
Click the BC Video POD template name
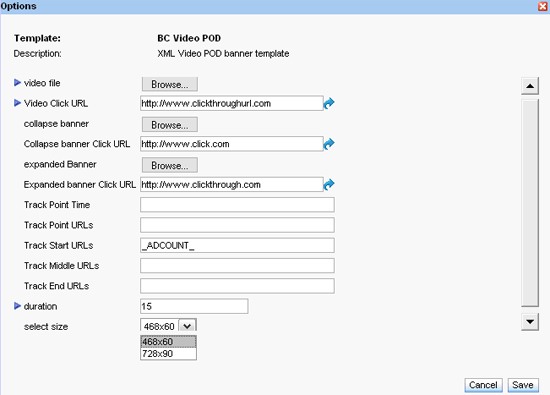189,38
